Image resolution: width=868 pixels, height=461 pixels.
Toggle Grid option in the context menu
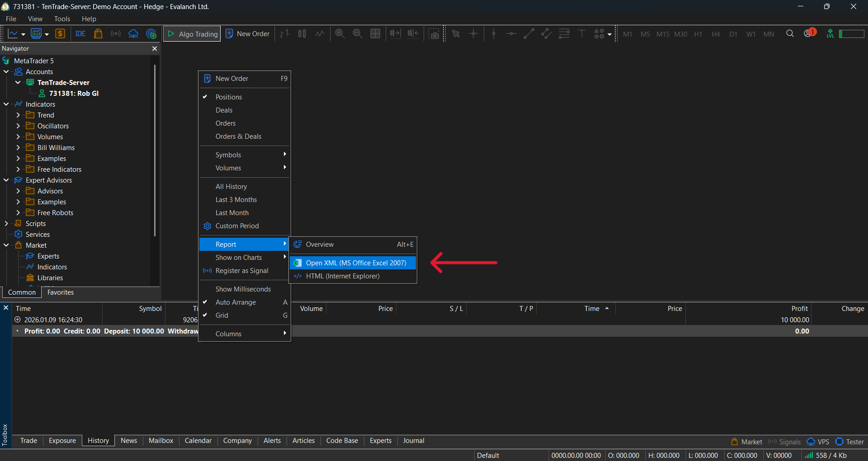pyautogui.click(x=245, y=315)
